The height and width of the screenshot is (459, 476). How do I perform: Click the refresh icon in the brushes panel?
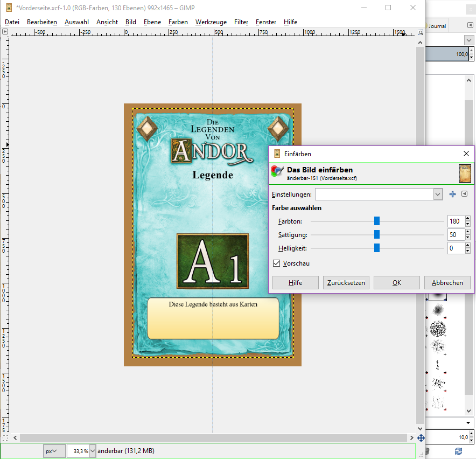tap(458, 451)
